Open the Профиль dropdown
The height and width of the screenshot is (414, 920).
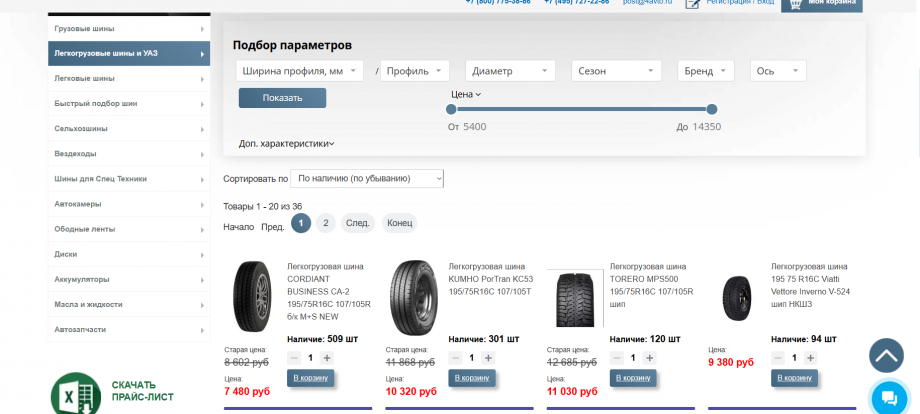[415, 71]
